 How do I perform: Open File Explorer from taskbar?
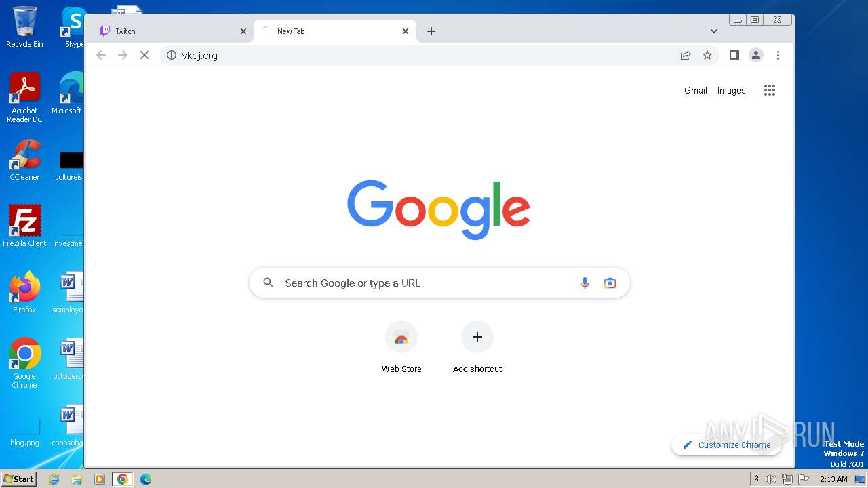click(x=77, y=479)
